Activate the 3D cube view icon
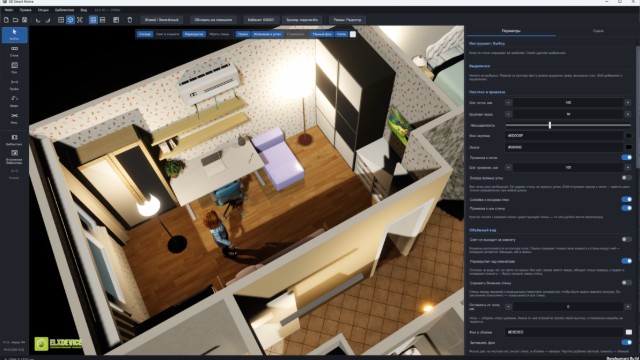Viewport: 640px width, 360px height. click(x=70, y=20)
